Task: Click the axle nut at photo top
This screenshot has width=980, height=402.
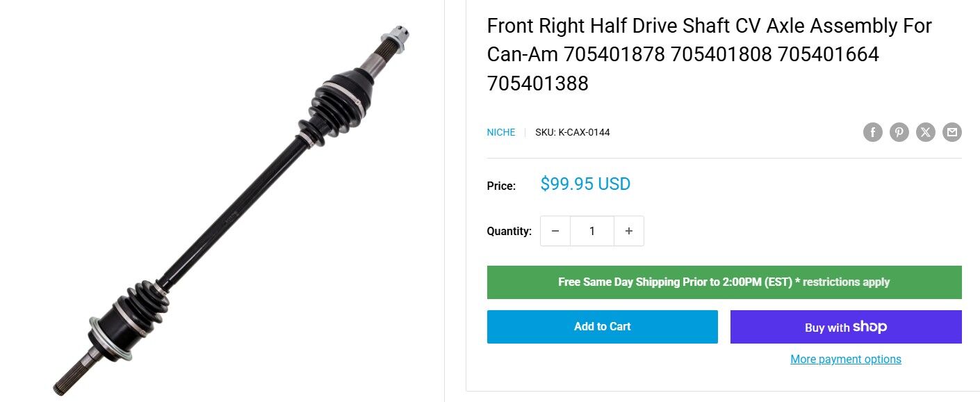Action: point(398,33)
